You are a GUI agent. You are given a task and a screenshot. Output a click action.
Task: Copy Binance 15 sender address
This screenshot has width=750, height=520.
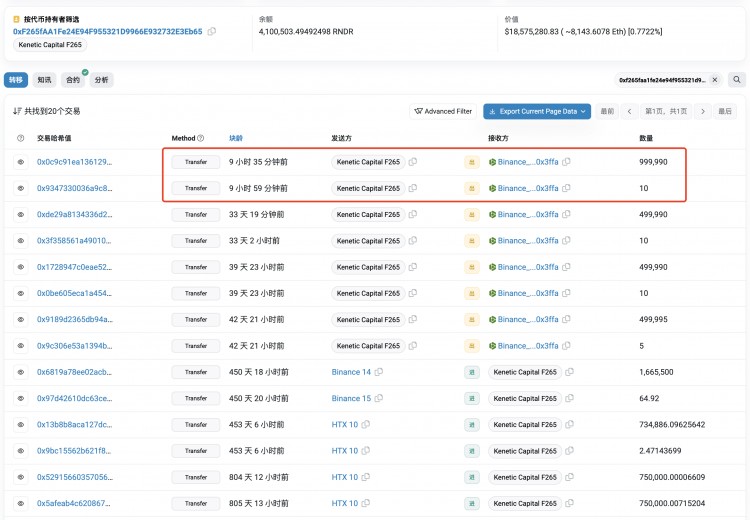[x=379, y=398]
